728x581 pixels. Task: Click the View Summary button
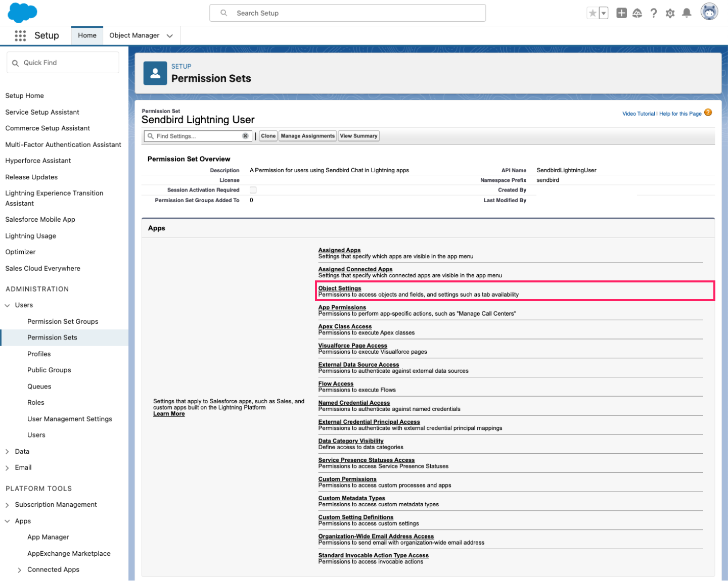tap(358, 136)
